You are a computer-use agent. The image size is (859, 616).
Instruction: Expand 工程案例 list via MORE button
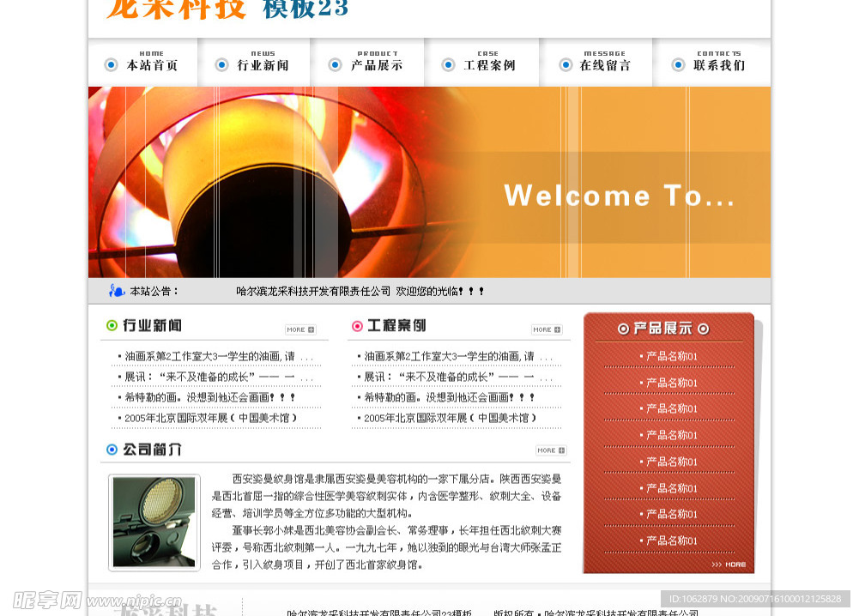tap(546, 329)
